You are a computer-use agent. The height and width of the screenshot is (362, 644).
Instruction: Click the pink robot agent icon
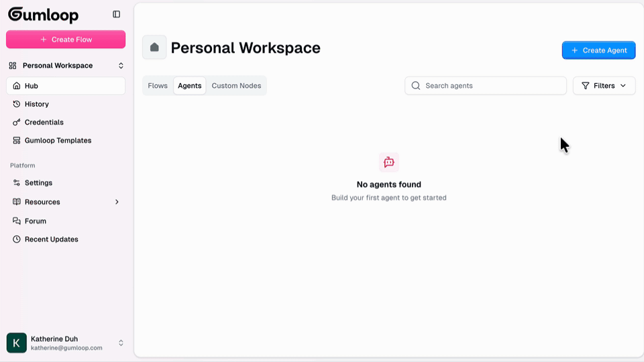[389, 162]
